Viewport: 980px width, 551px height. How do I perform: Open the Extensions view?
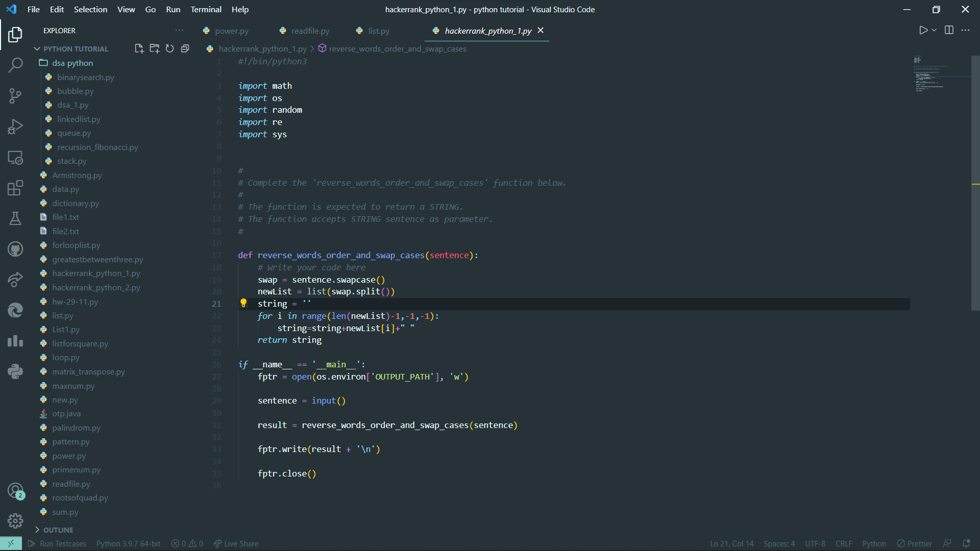[15, 188]
